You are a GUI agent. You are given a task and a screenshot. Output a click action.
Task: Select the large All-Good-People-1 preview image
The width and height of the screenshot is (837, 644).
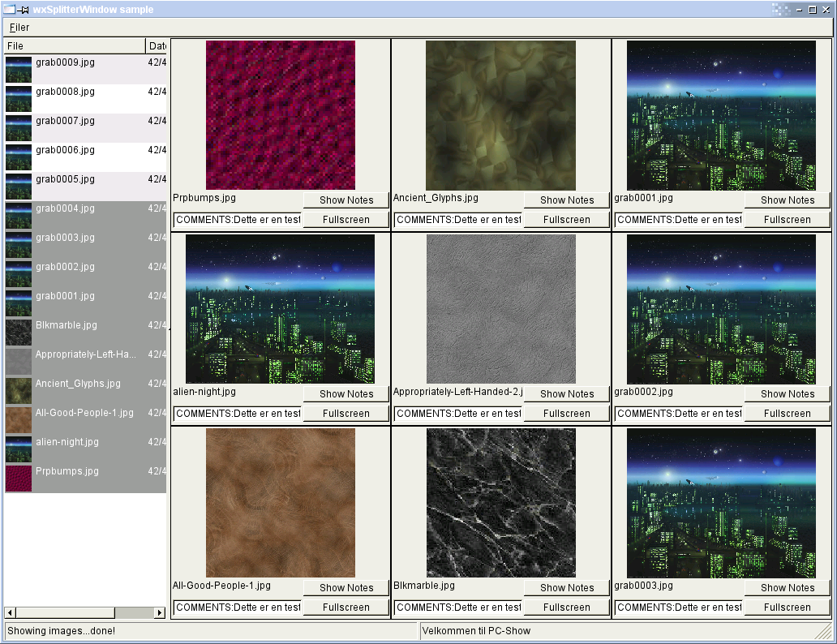click(x=280, y=503)
